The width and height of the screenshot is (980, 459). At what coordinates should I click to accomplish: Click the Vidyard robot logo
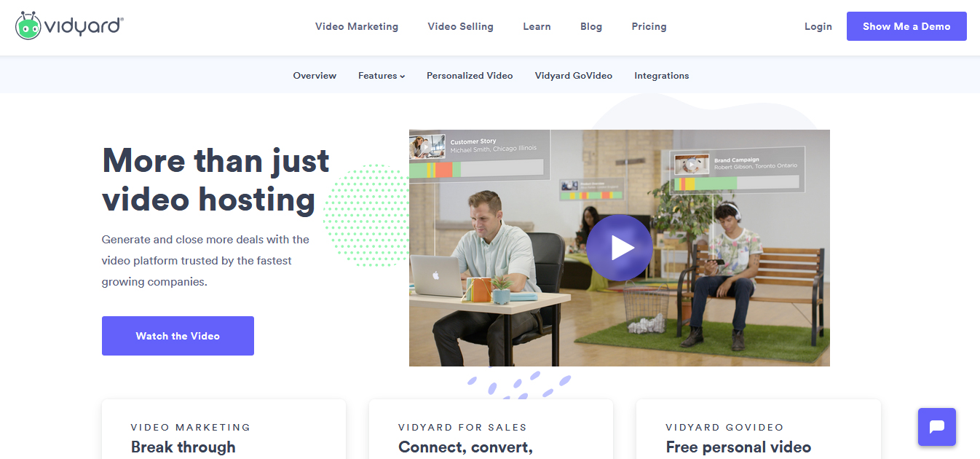pyautogui.click(x=28, y=25)
